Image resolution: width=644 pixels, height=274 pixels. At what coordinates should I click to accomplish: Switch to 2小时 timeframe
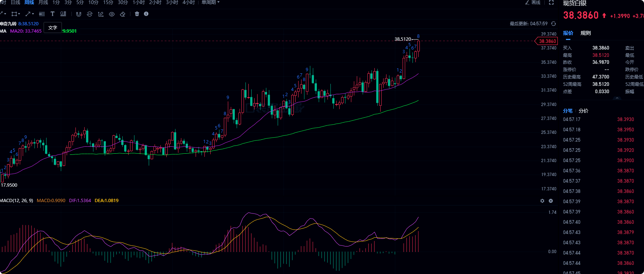coord(155,2)
